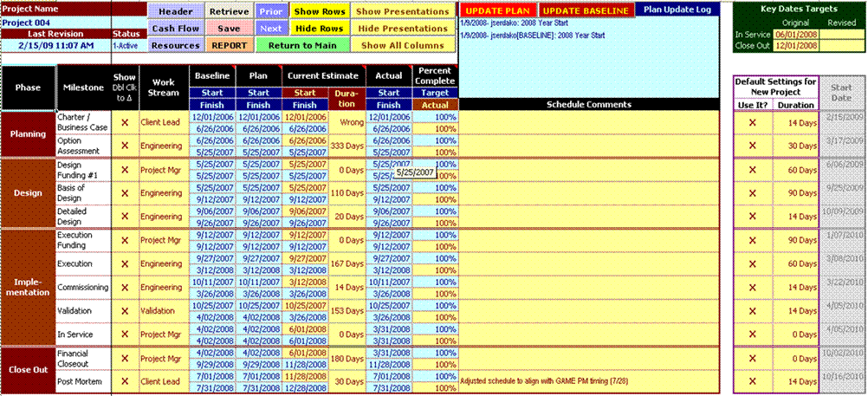Click Show Rows button
This screenshot has width=868, height=396.
pos(320,11)
